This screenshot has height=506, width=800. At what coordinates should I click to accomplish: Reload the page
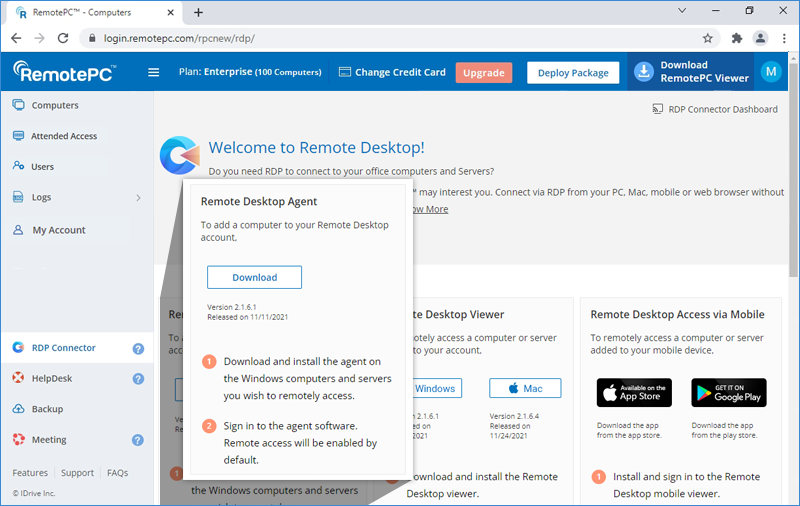click(x=63, y=38)
